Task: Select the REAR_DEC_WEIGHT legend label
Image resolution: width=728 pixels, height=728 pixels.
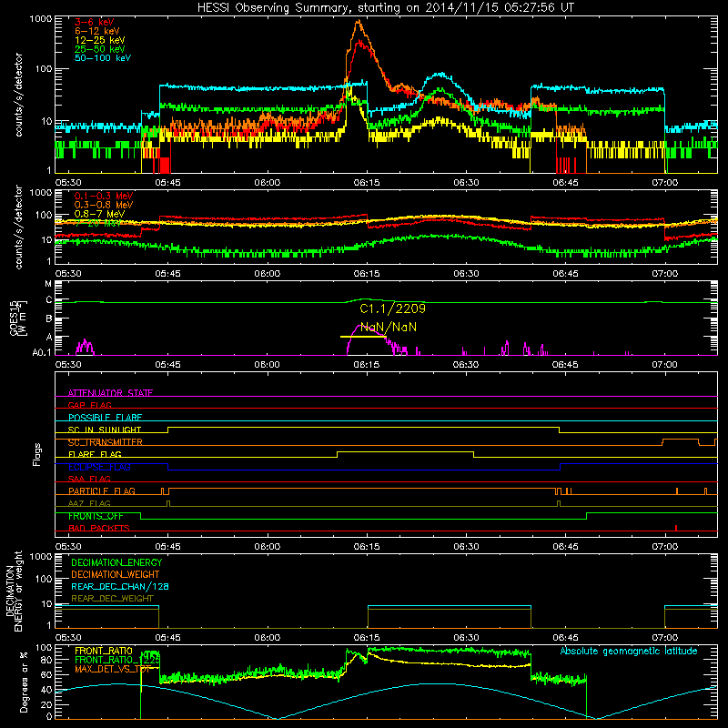Action: (x=112, y=599)
